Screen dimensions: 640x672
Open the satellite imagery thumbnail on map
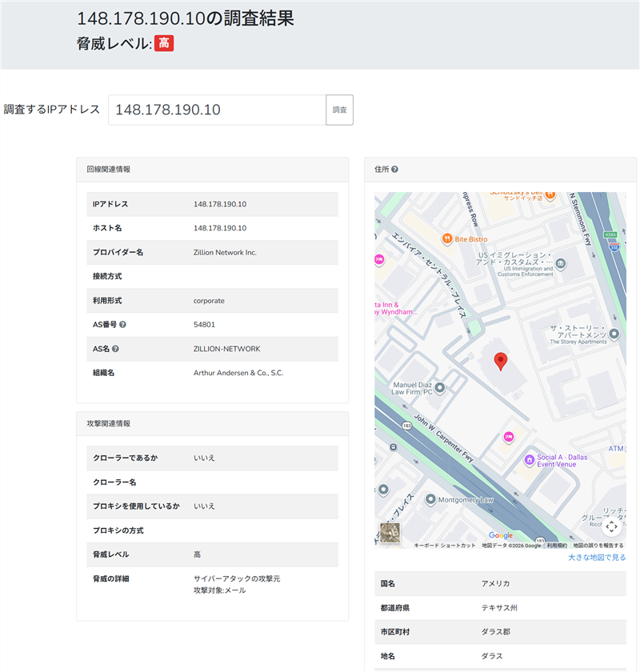(390, 534)
